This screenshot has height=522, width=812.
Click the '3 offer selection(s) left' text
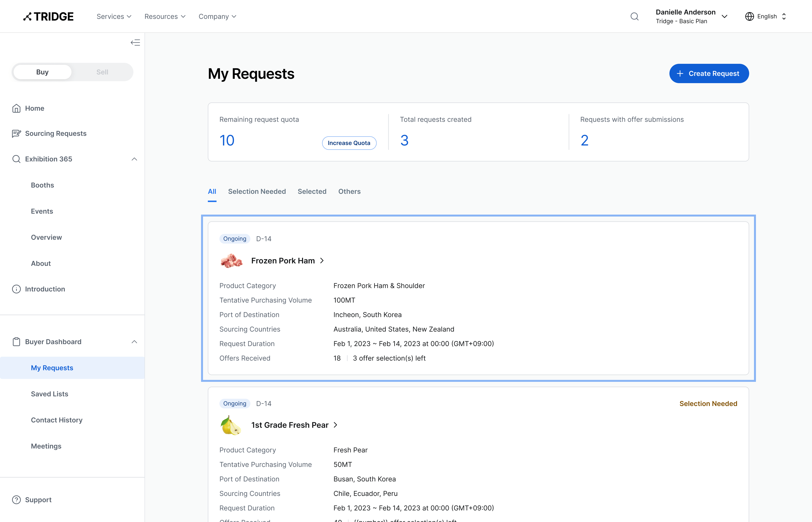(x=389, y=358)
